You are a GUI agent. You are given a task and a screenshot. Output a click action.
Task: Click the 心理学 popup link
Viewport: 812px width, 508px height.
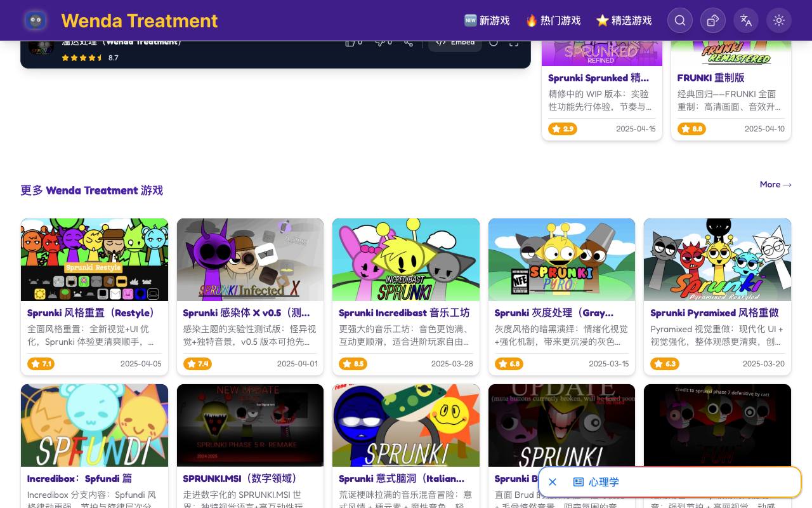tap(604, 482)
